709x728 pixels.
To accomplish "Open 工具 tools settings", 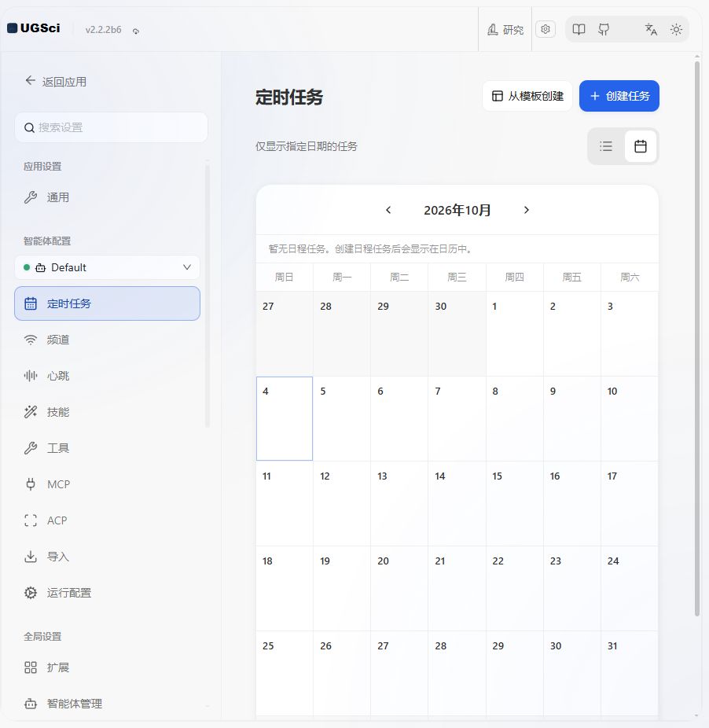I will (107, 448).
